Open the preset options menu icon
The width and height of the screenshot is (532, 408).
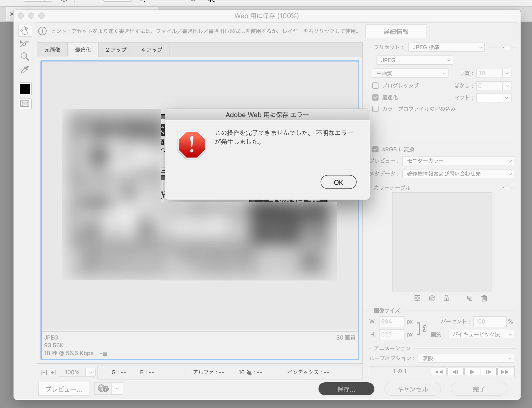(x=506, y=47)
